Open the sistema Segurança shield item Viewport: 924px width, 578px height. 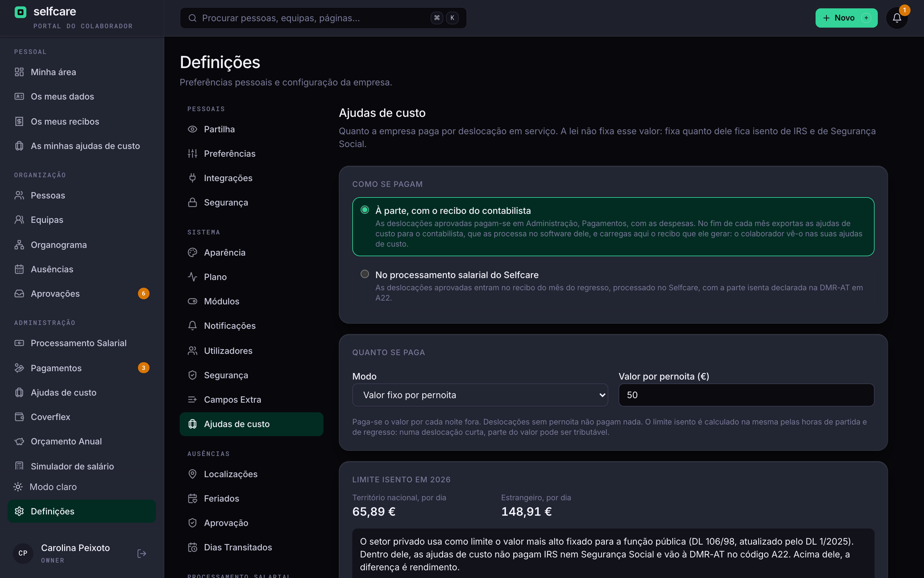(251, 375)
